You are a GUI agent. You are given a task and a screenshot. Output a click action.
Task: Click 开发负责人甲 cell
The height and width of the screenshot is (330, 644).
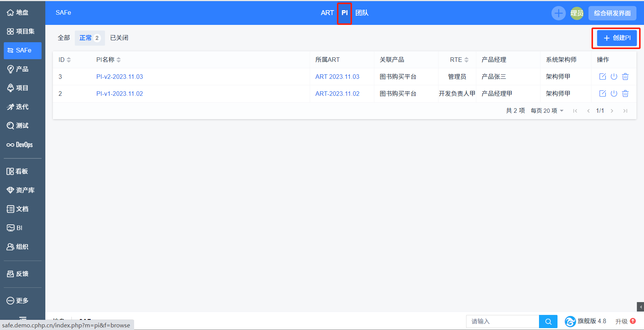pos(457,94)
